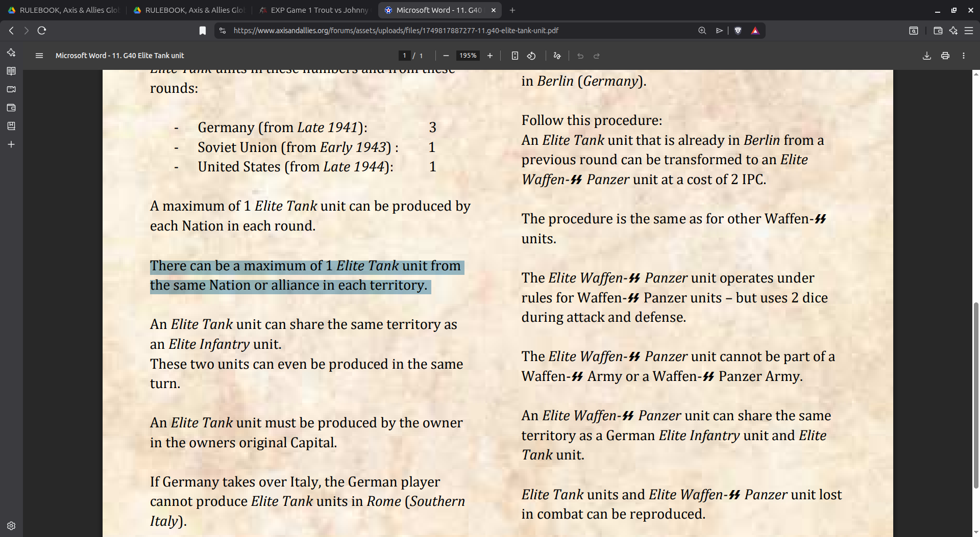Switch to the EXP Game 1 Trout tab

[314, 10]
